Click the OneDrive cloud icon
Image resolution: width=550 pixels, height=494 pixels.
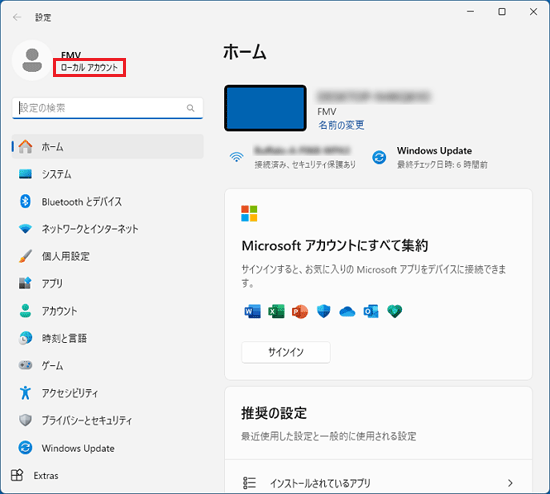(347, 311)
